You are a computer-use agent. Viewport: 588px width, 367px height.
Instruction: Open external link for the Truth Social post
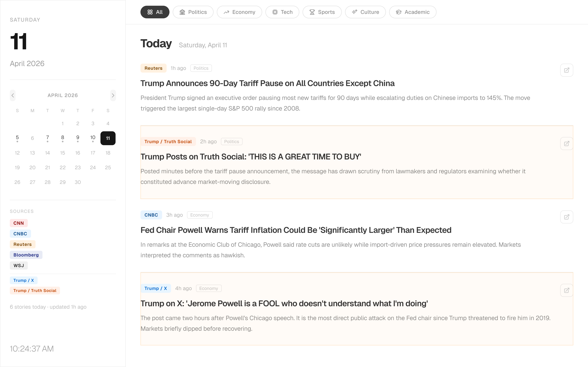[x=567, y=143]
